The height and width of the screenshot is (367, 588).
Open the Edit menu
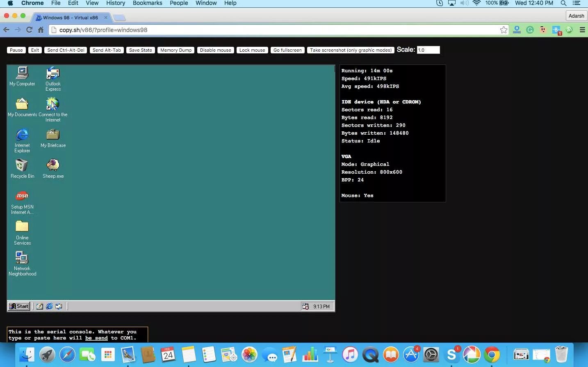(x=73, y=3)
